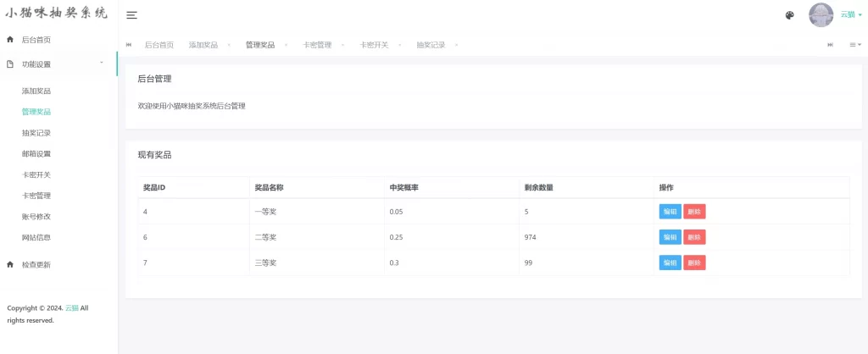Image resolution: width=868 pixels, height=354 pixels.
Task: Delete the 三等奖 prize row
Action: click(694, 263)
